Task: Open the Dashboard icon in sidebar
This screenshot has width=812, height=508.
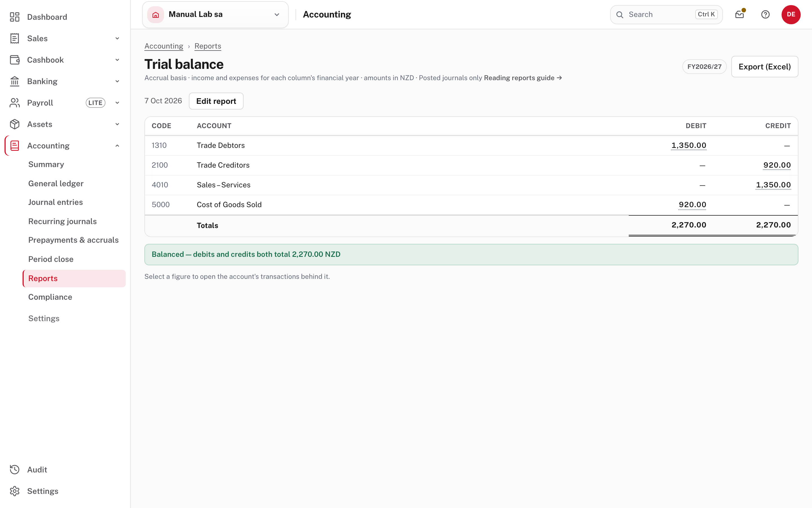Action: [x=14, y=17]
